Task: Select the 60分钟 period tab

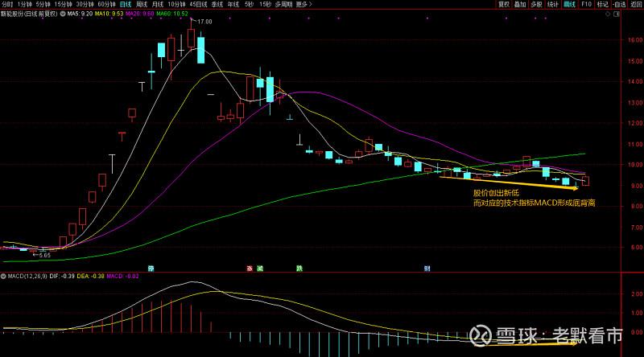Action: pyautogui.click(x=106, y=4)
